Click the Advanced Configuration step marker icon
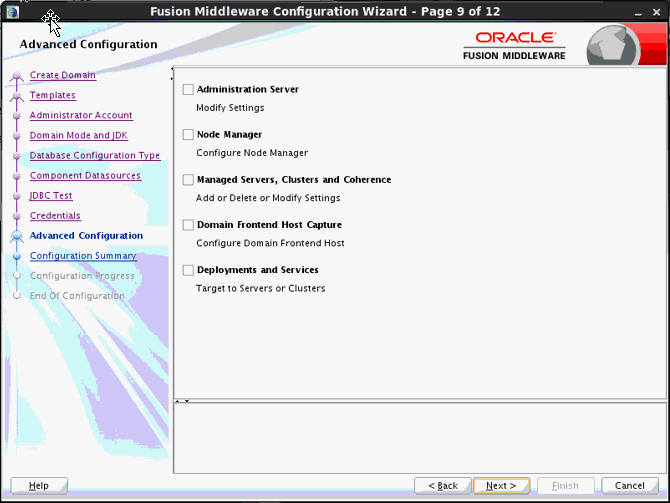Screen dimensions: 670x503 tap(17, 236)
